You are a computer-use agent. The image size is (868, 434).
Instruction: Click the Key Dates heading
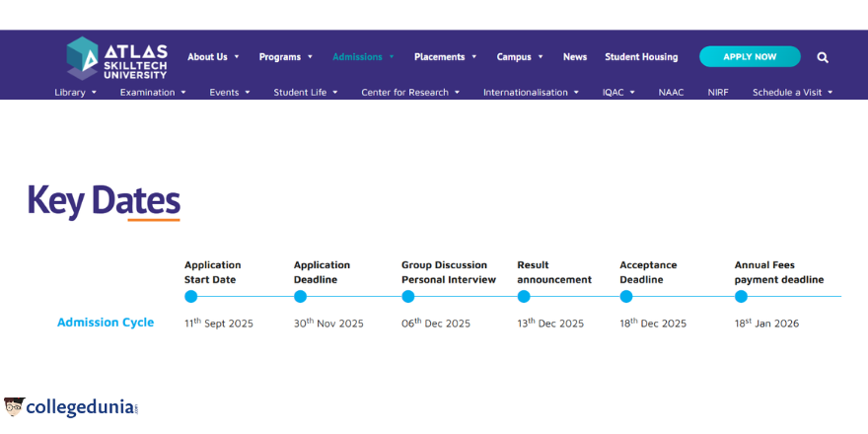click(x=105, y=200)
